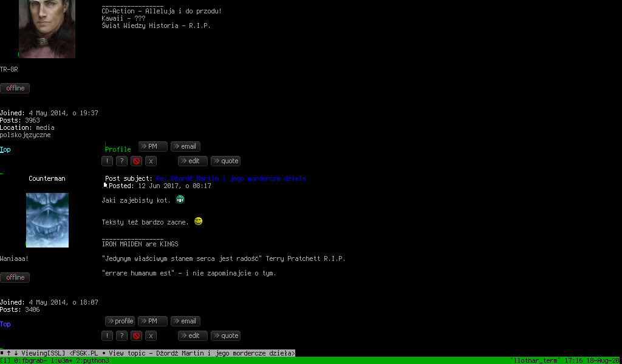Image resolution: width=622 pixels, height=364 pixels.
Task: Click Counterman's avatar image
Action: point(47,220)
